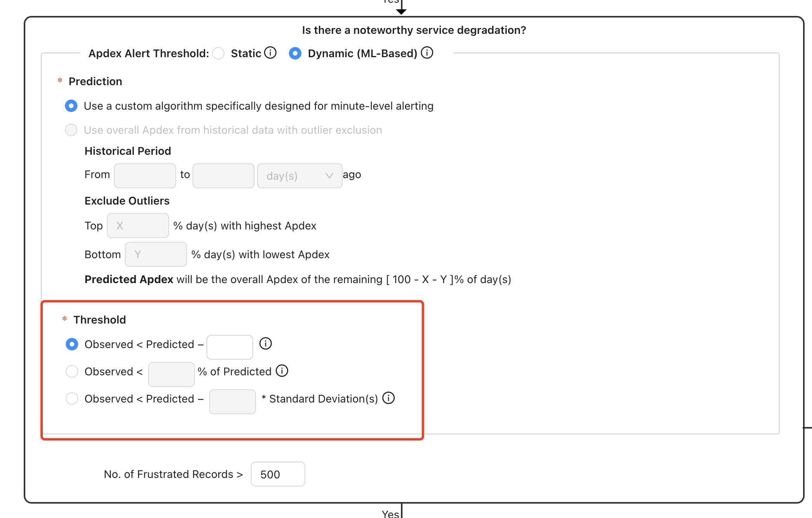The height and width of the screenshot is (518, 812).
Task: Choose custom algorithm for minute-level alerting
Action: point(71,106)
